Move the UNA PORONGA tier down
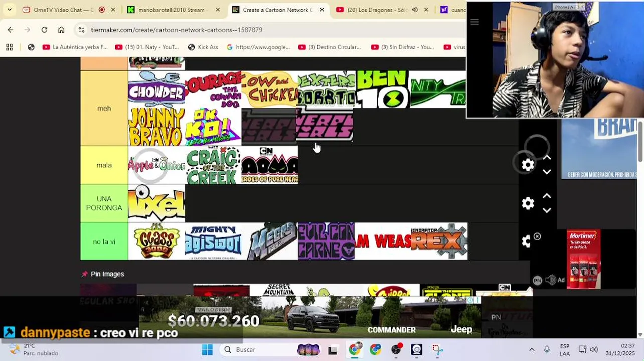 click(547, 210)
